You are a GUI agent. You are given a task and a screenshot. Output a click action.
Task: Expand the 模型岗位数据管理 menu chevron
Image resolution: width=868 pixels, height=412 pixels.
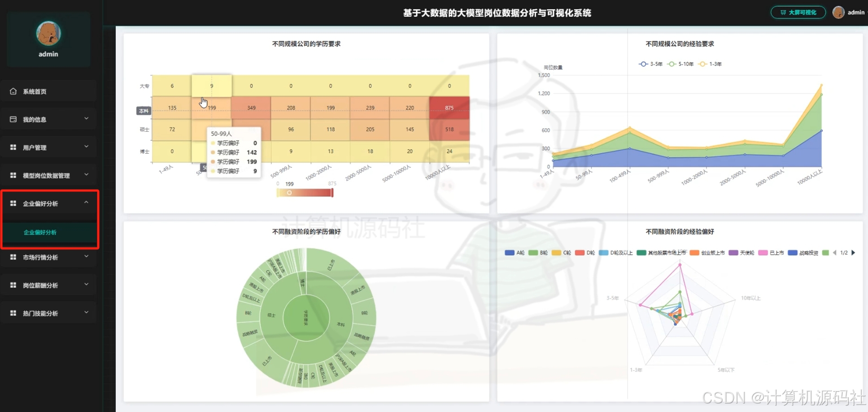pos(87,175)
